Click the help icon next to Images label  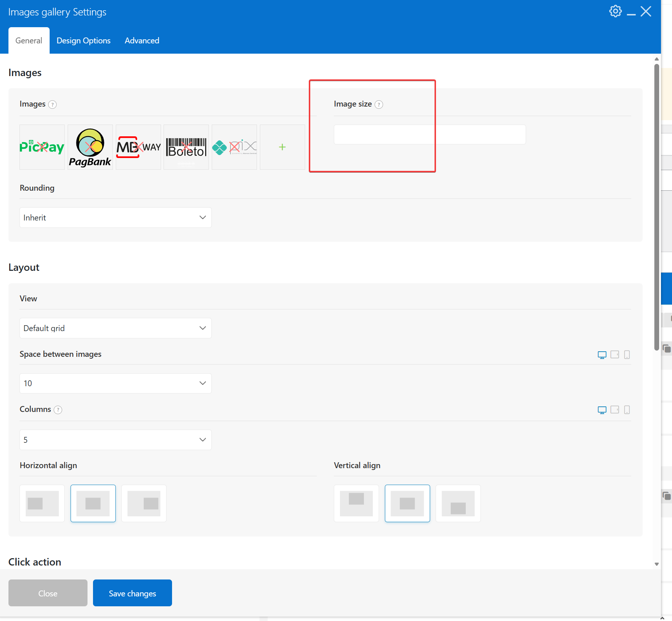pos(53,105)
